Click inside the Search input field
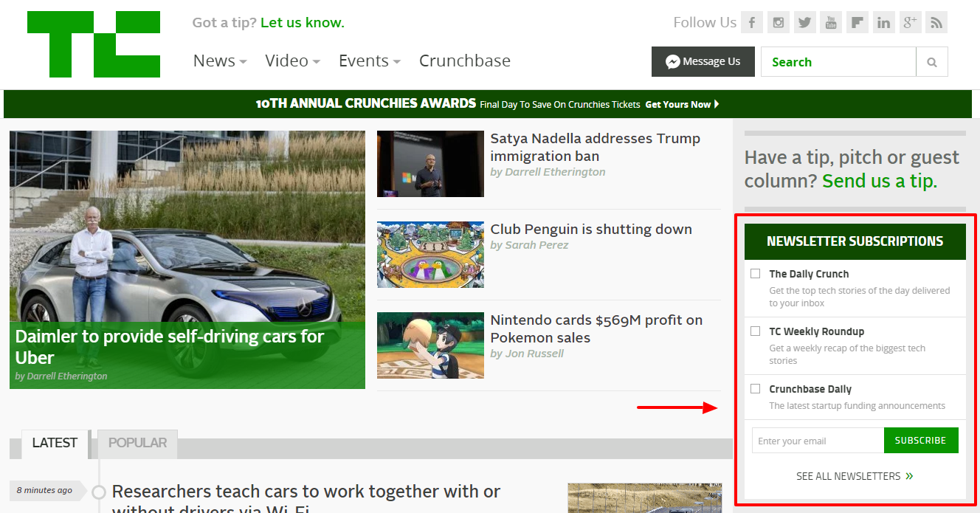 [x=838, y=62]
